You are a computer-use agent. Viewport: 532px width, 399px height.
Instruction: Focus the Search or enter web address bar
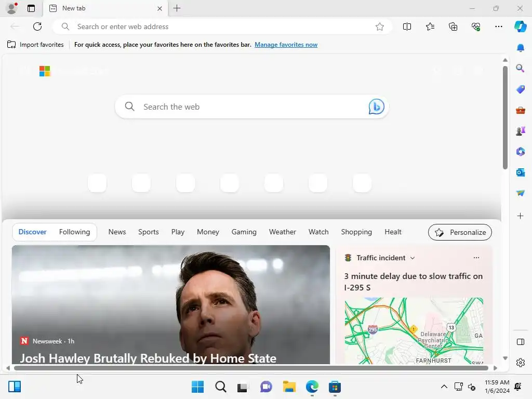pyautogui.click(x=222, y=26)
